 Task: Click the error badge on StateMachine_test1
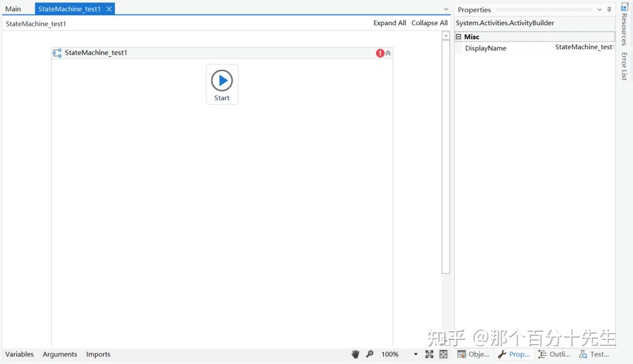(380, 52)
